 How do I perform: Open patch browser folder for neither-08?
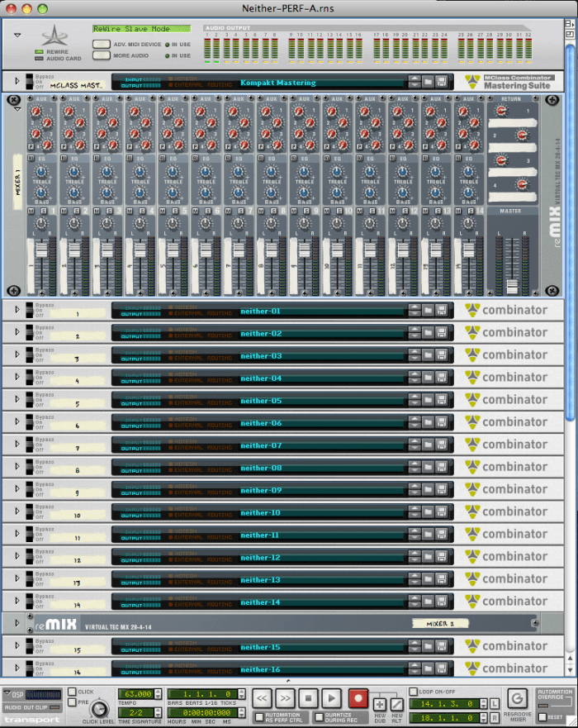pos(428,468)
